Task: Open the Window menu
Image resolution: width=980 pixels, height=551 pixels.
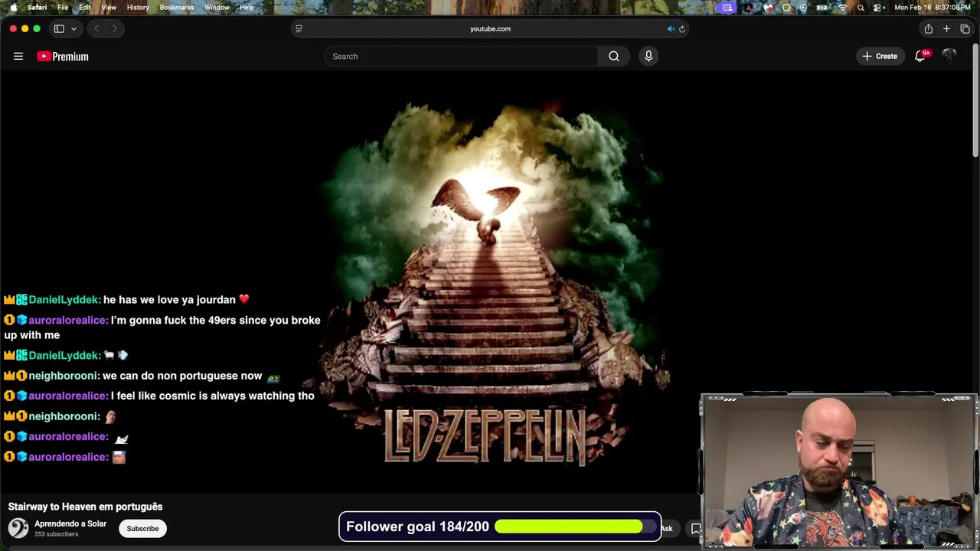Action: [217, 7]
